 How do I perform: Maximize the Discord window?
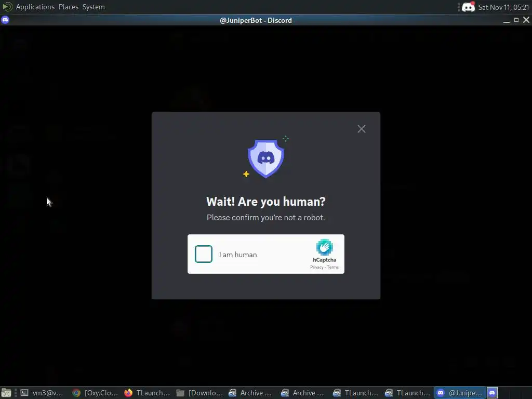516,20
